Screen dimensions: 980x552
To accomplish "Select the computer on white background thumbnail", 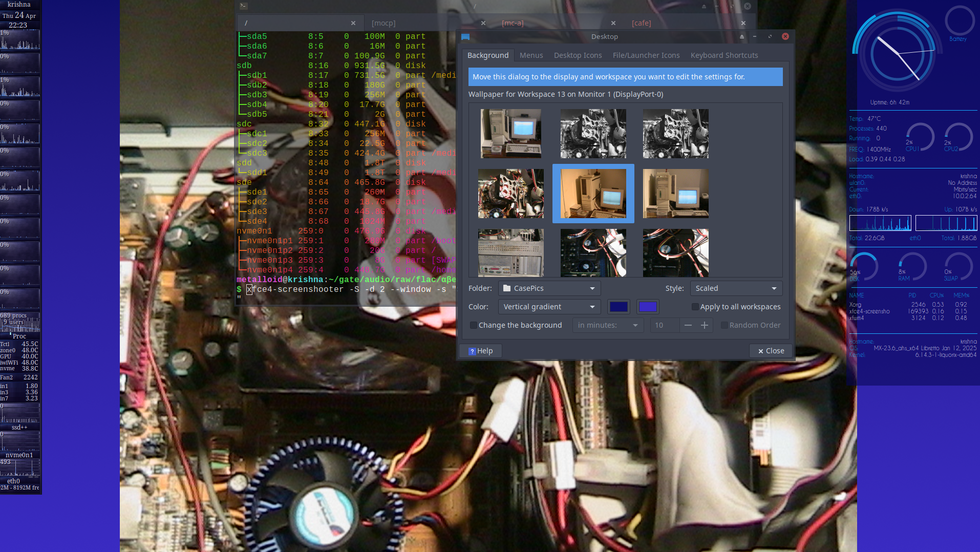I will (511, 134).
